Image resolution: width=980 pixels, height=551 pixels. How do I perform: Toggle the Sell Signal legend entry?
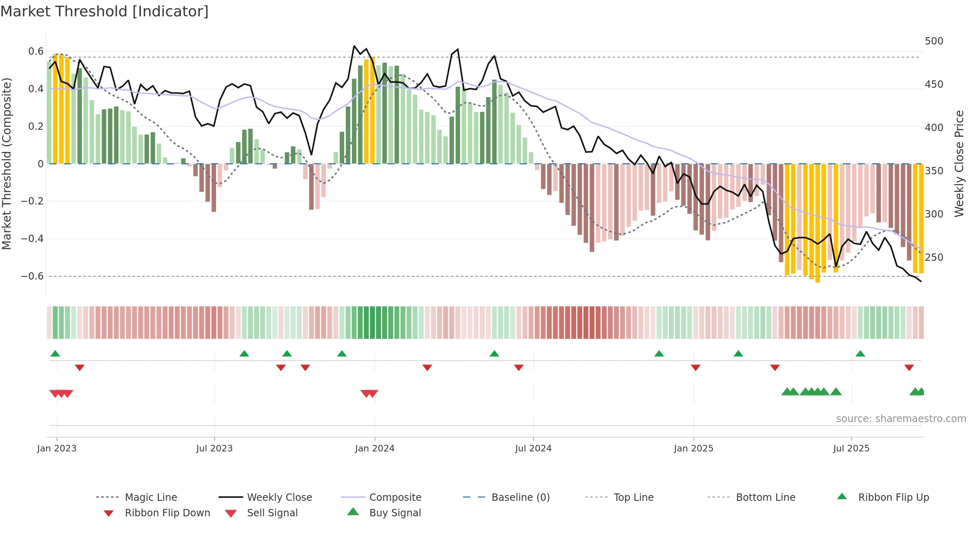(261, 513)
